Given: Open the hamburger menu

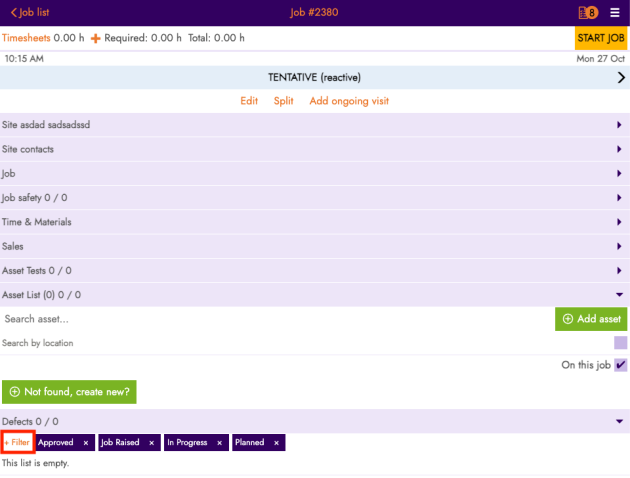Looking at the screenshot, I should tap(615, 13).
